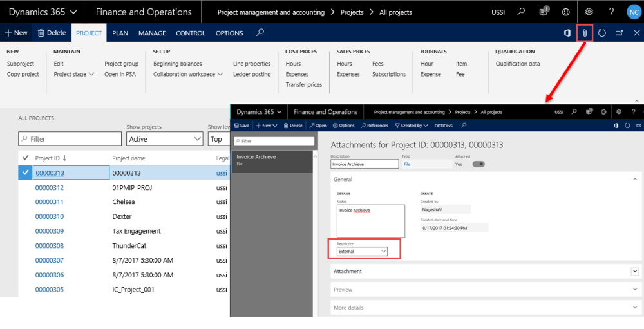
Task: Click the Open in Office icon
Action: point(567,33)
